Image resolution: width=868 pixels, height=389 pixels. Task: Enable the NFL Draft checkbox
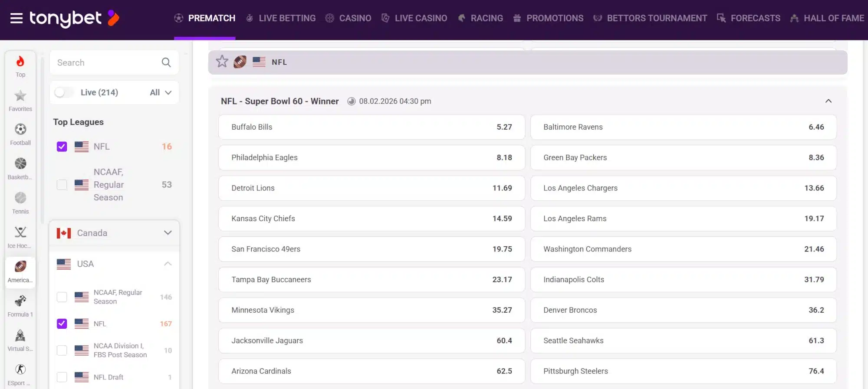(62, 377)
